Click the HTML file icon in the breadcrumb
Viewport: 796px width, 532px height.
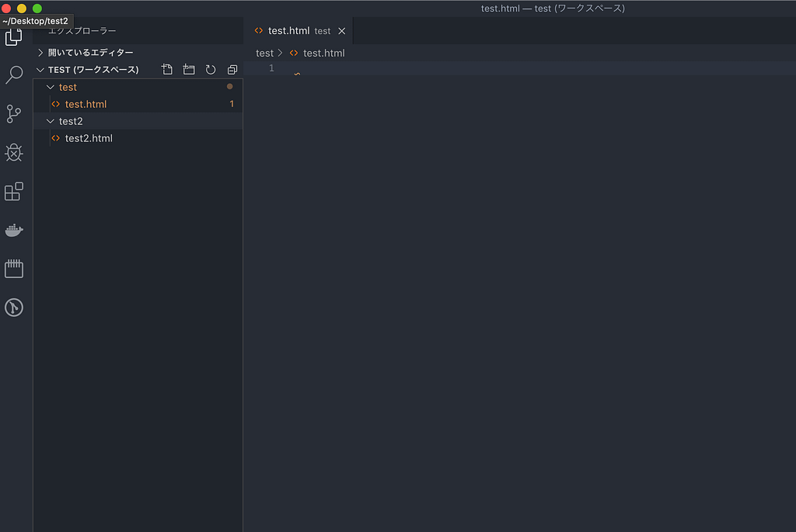[x=293, y=53]
